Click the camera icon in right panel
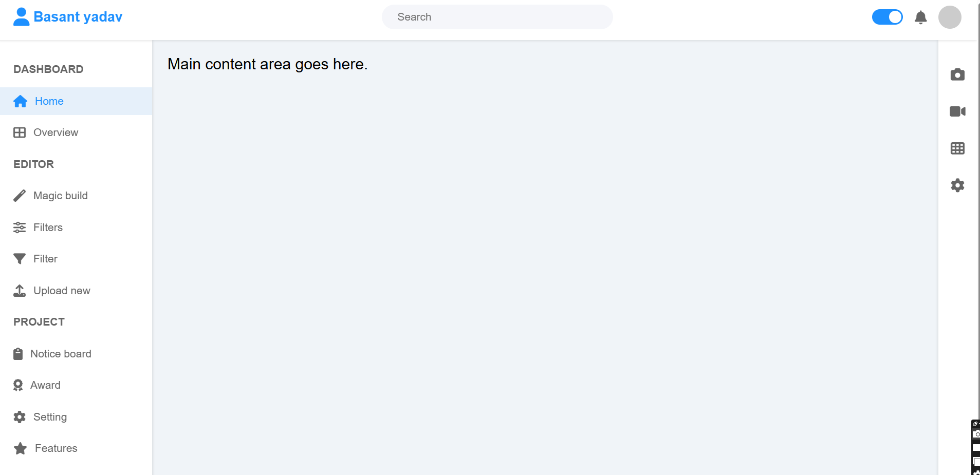 tap(957, 75)
